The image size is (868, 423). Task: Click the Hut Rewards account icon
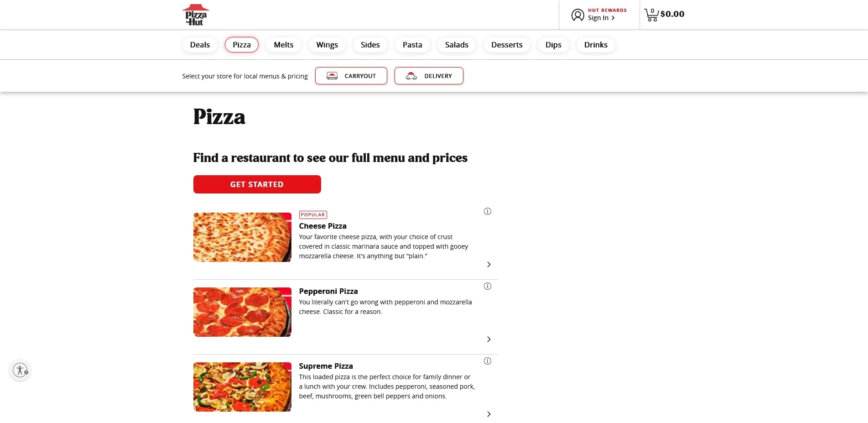pyautogui.click(x=577, y=15)
